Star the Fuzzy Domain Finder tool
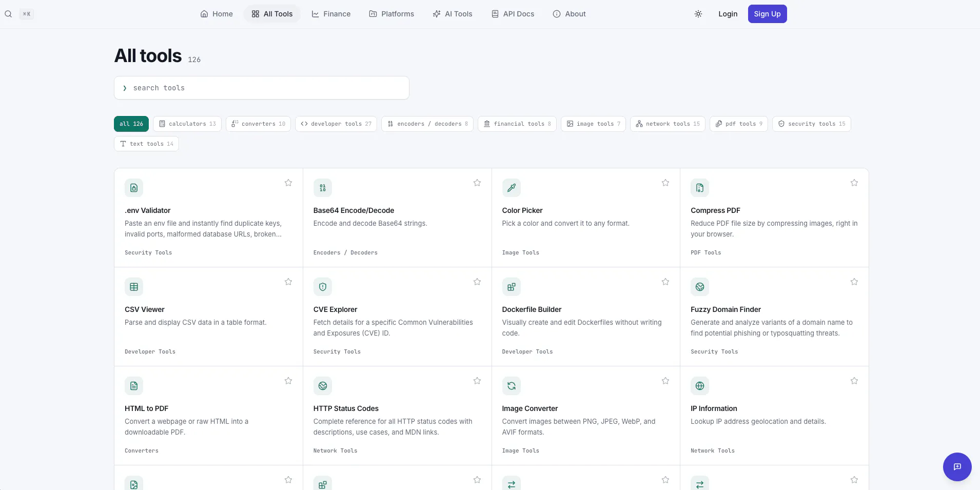The width and height of the screenshot is (980, 490). click(854, 282)
